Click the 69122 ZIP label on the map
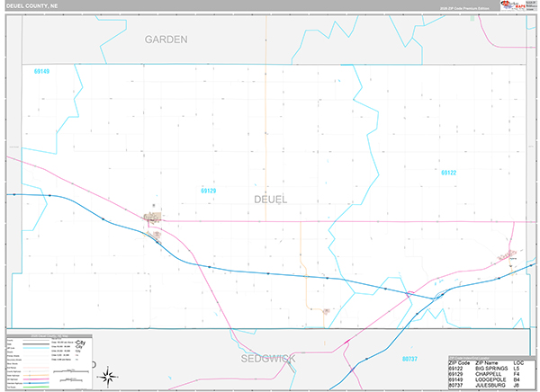The height and width of the screenshot is (392, 540). (x=448, y=173)
